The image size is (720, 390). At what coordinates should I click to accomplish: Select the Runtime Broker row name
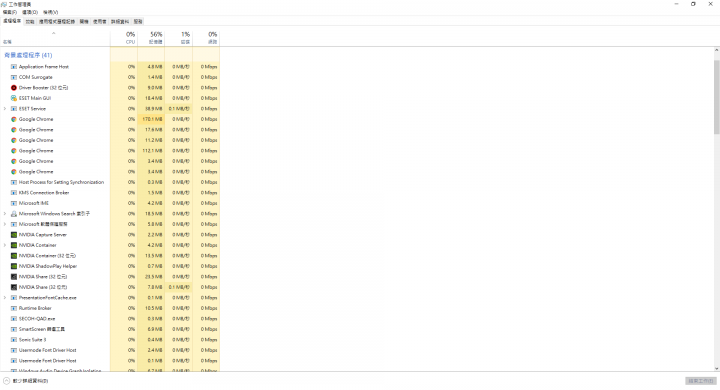click(35, 308)
